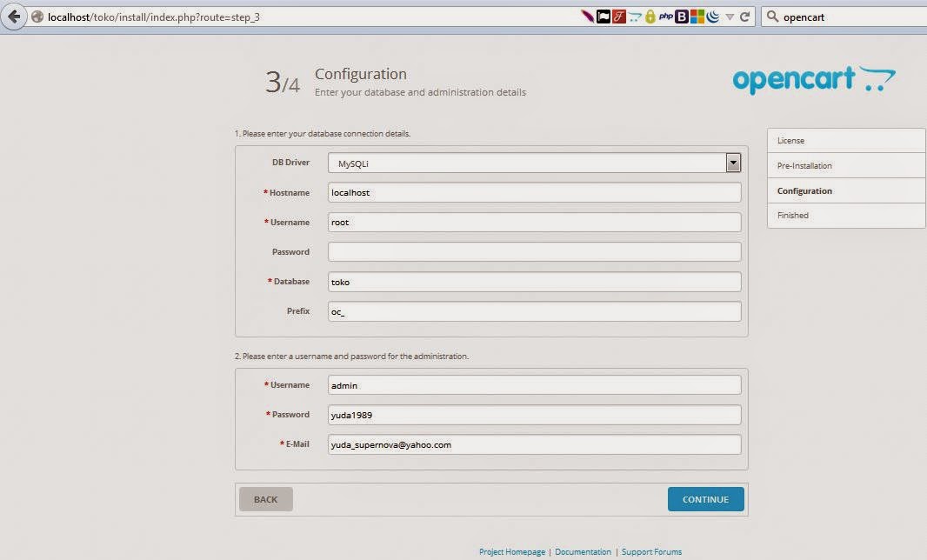
Task: Click the OpenCart logo
Action: point(813,80)
